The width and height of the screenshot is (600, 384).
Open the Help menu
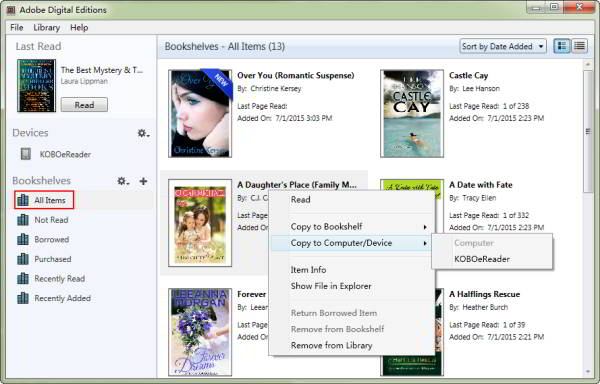click(79, 28)
